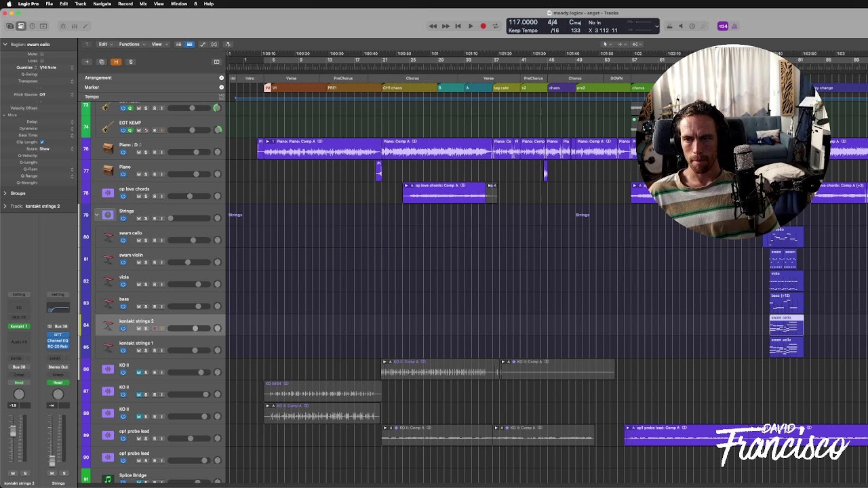
Task: Open the Smart Controls button
Action: [63, 26]
